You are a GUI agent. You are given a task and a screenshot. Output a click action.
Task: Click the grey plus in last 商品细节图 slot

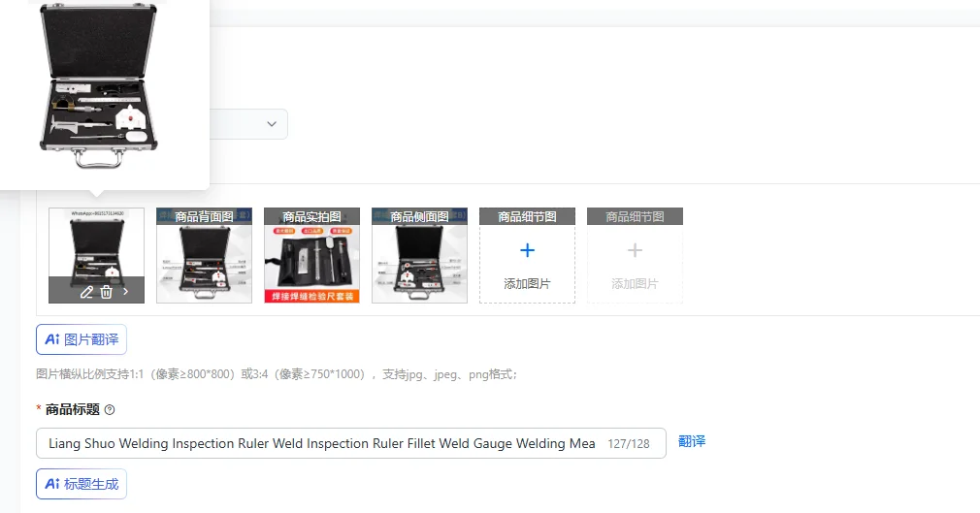point(635,250)
